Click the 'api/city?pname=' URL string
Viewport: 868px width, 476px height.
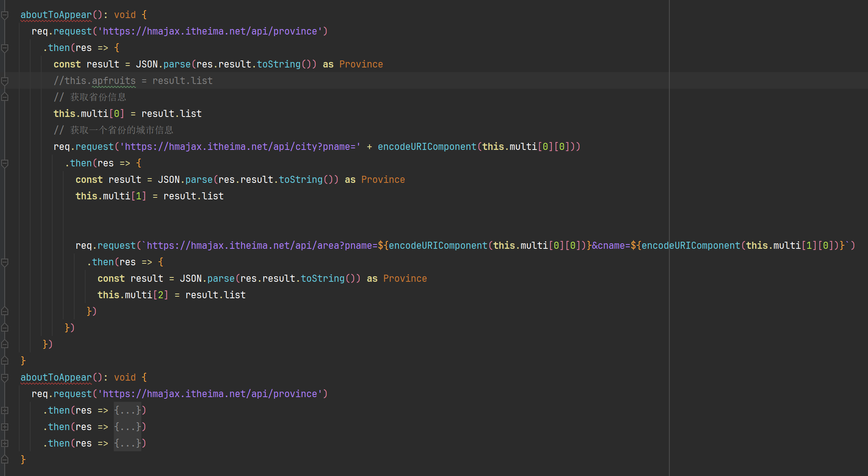coord(240,147)
